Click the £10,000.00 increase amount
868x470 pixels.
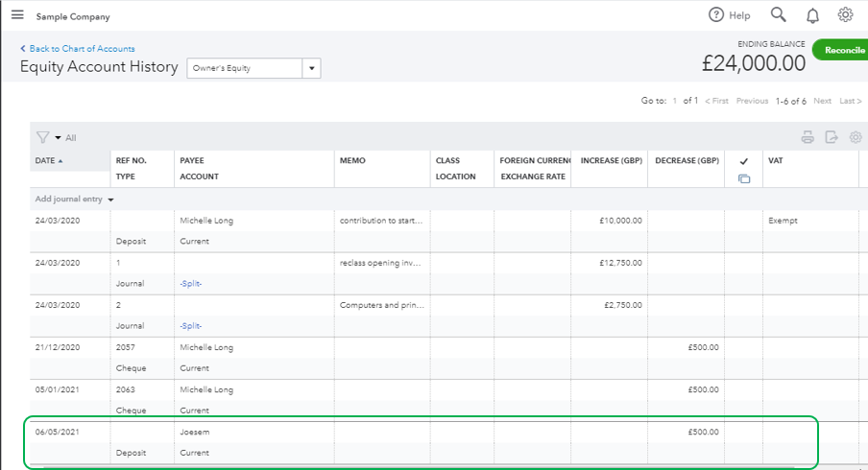pos(620,221)
